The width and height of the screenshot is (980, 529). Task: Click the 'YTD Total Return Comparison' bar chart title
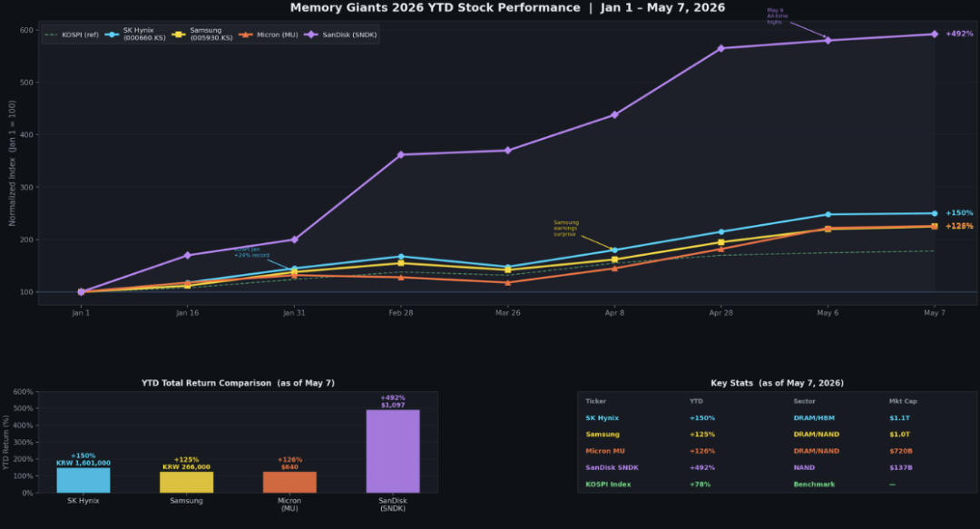click(x=238, y=383)
